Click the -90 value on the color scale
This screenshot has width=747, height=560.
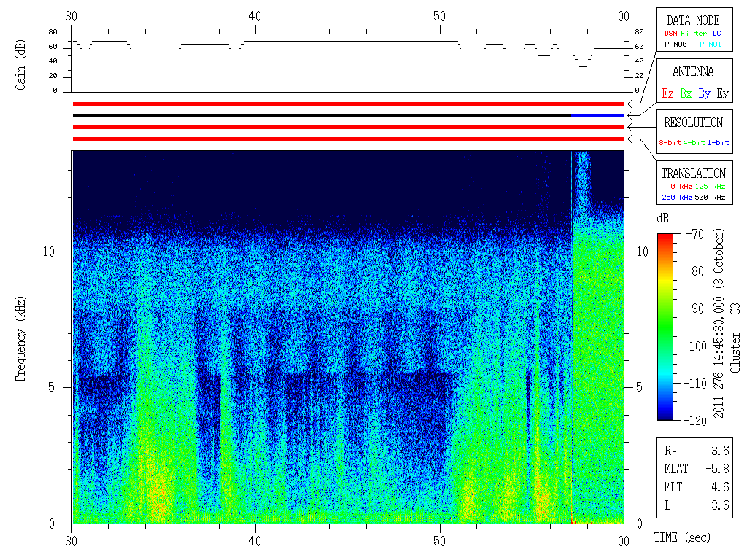pos(695,308)
